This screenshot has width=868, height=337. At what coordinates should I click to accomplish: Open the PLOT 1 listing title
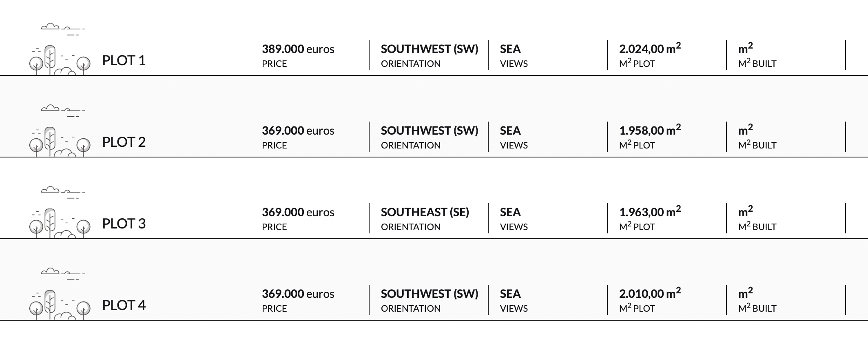click(x=124, y=60)
